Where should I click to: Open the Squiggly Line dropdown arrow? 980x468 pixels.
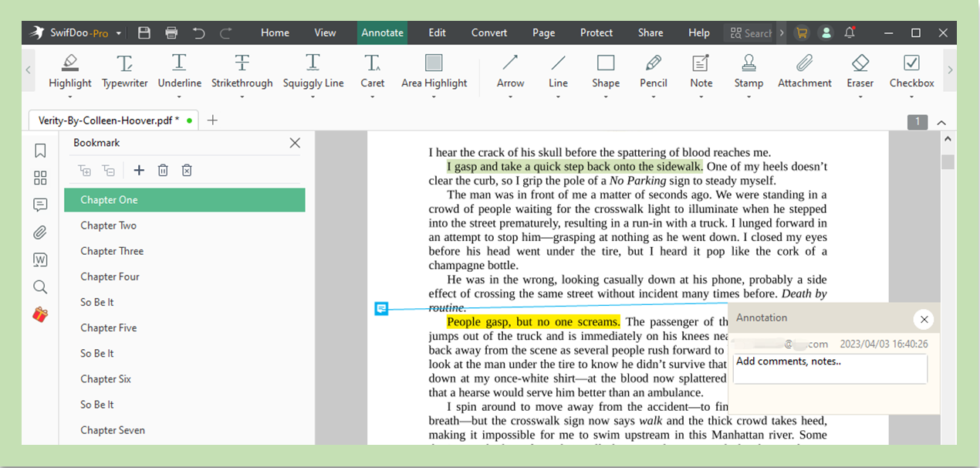coord(313,97)
